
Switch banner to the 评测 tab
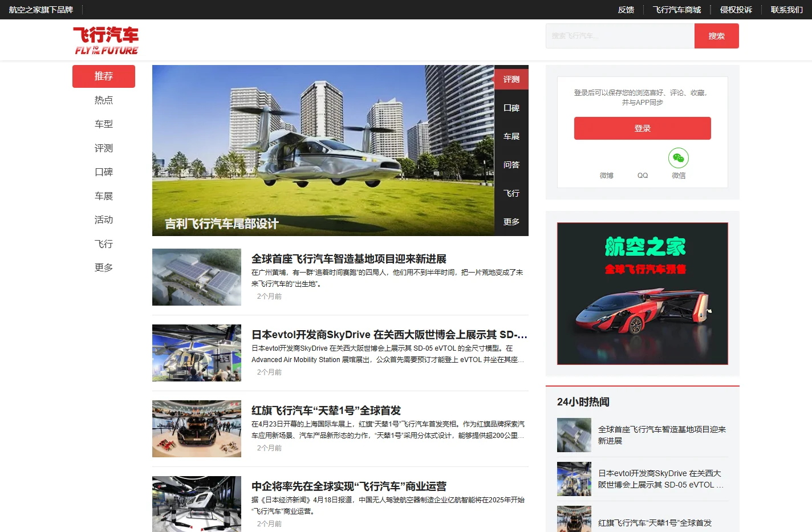coord(511,79)
